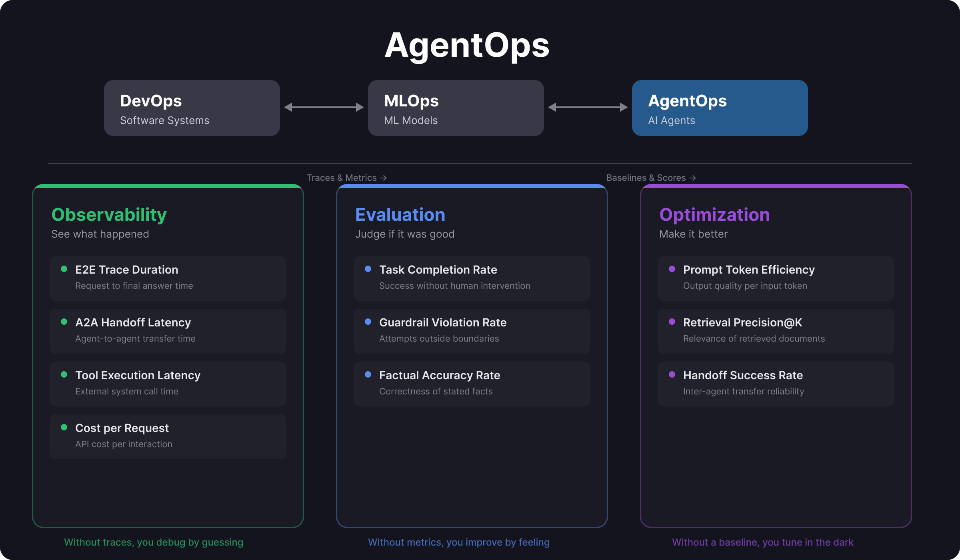Click green dot beside A2A Handoff Latency
This screenshot has width=960, height=560.
pyautogui.click(x=64, y=322)
